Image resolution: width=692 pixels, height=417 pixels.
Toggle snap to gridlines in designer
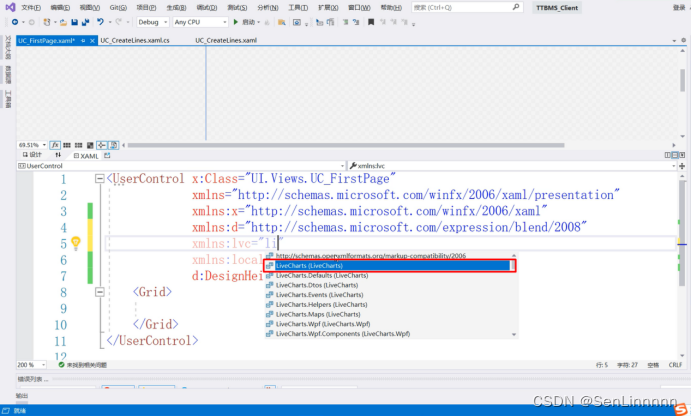(x=79, y=145)
